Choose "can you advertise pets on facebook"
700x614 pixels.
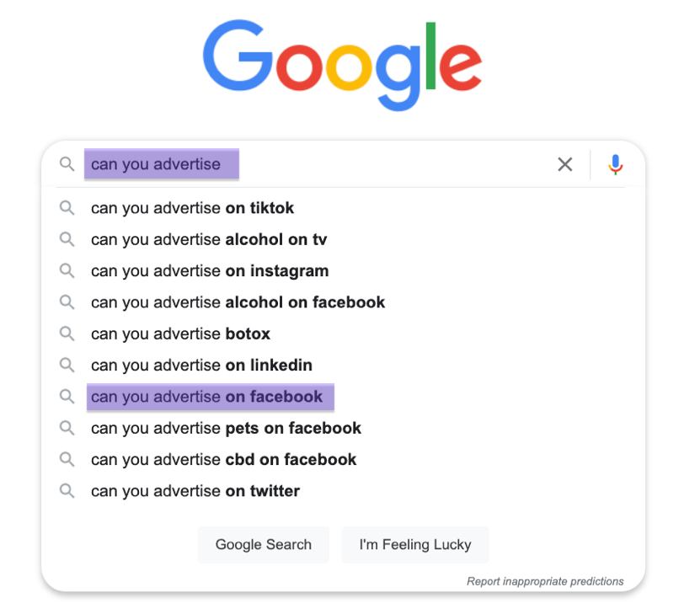click(x=226, y=428)
